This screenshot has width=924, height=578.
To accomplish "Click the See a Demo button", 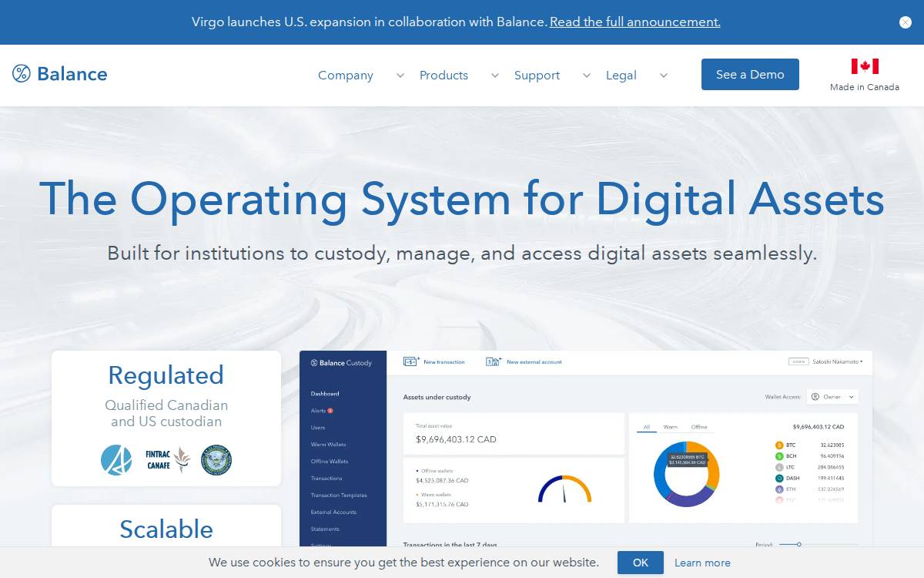I will coord(750,75).
